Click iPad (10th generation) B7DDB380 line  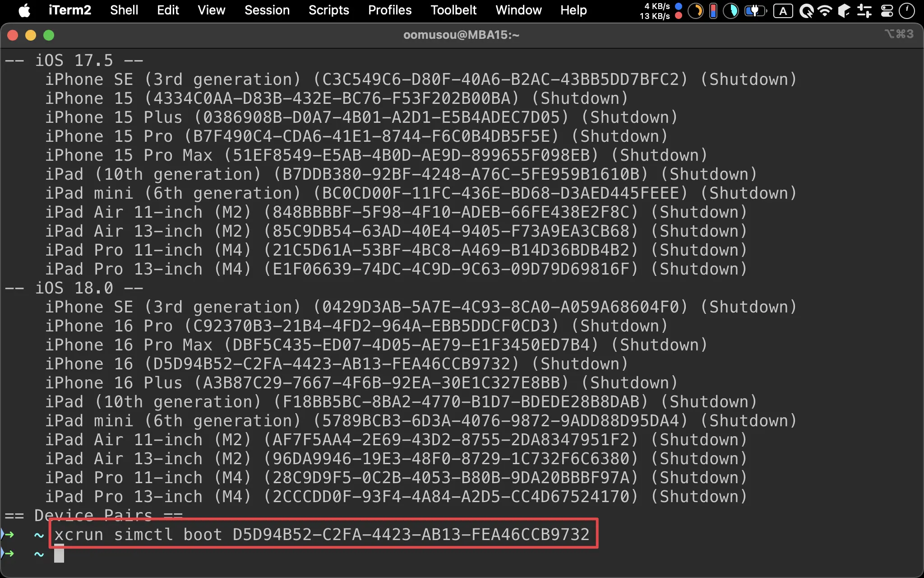pyautogui.click(x=401, y=174)
